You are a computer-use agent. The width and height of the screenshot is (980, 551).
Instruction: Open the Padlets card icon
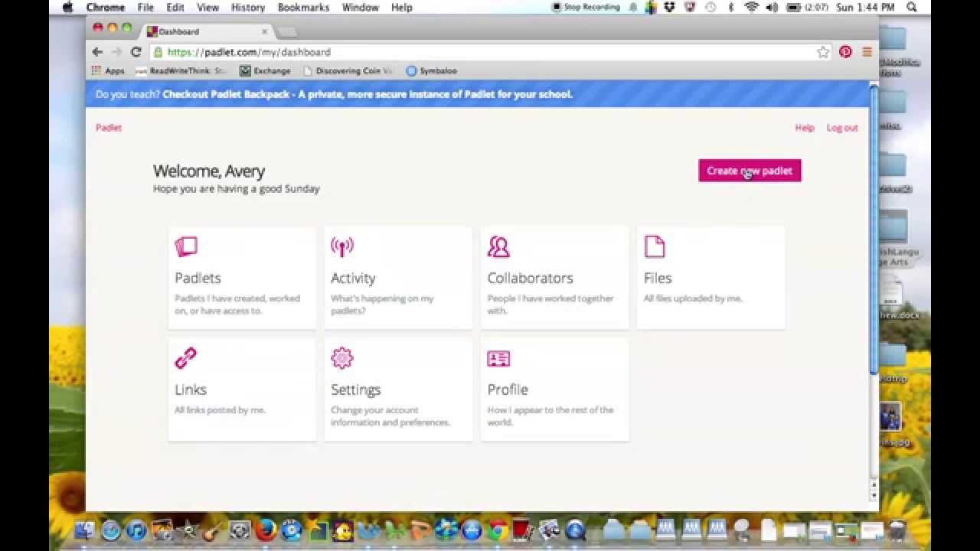click(x=186, y=246)
